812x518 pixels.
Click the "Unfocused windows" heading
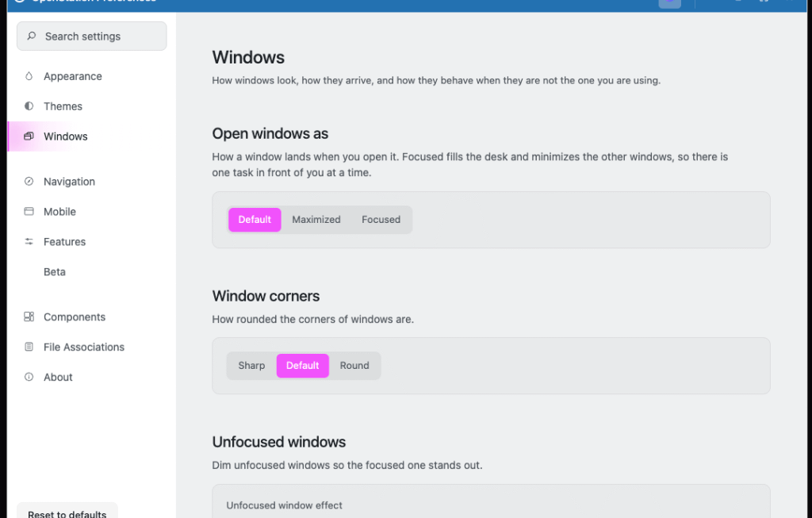pyautogui.click(x=279, y=442)
